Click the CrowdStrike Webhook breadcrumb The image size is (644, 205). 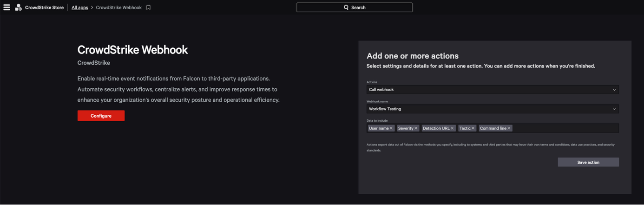coord(118,7)
